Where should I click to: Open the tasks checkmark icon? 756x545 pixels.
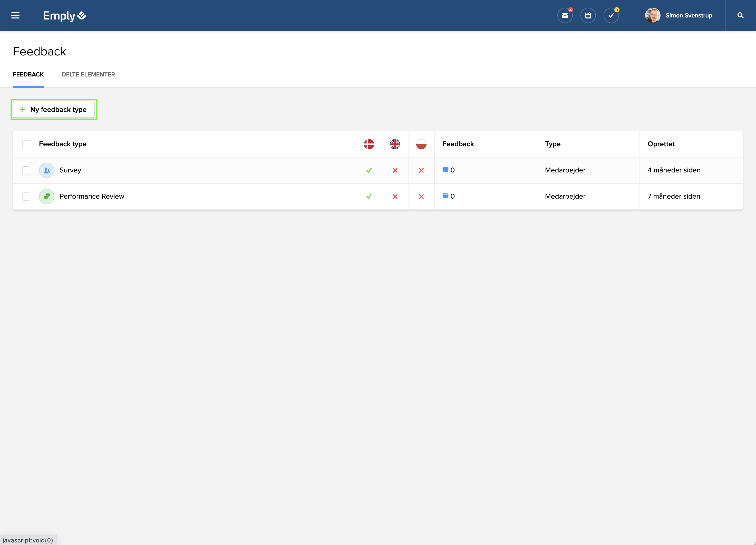coord(611,16)
